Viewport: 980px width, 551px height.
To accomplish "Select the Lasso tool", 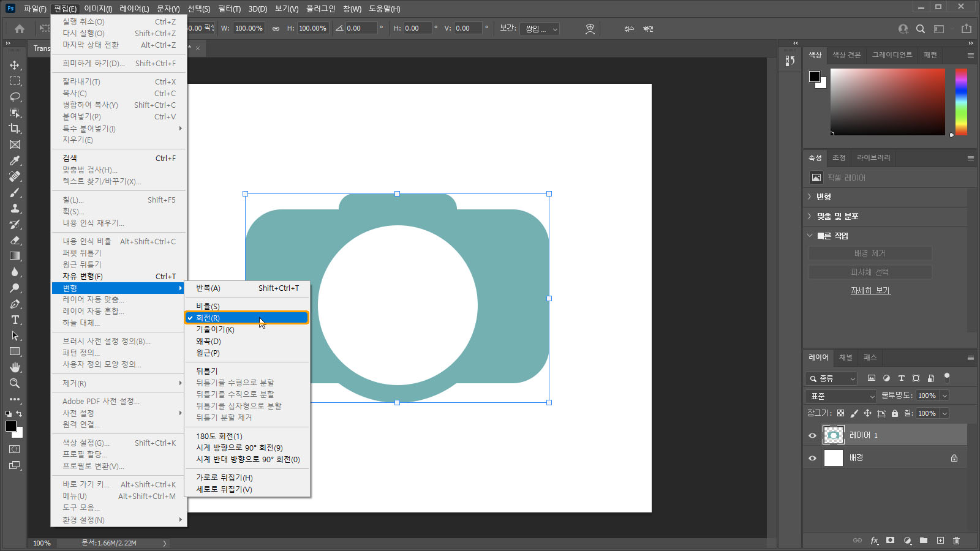I will (15, 97).
